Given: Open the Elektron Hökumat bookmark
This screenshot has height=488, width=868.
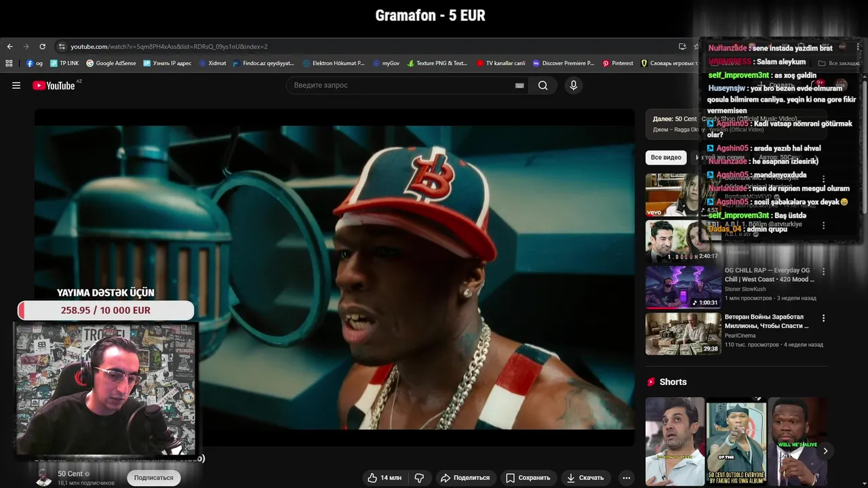Looking at the screenshot, I should (334, 63).
